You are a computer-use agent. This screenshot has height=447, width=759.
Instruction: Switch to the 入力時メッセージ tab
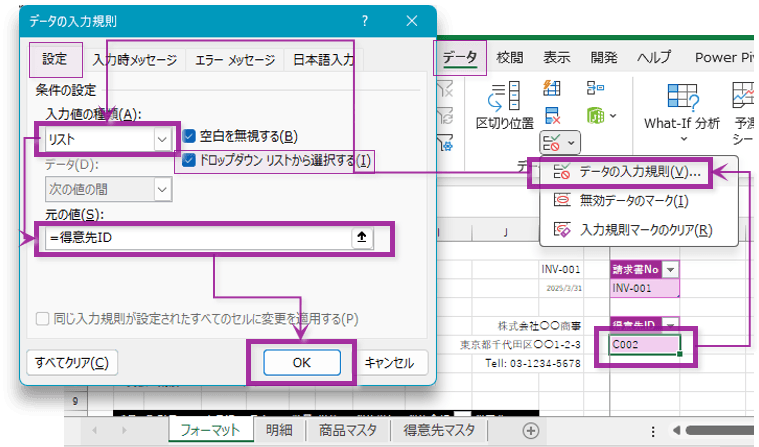click(135, 60)
